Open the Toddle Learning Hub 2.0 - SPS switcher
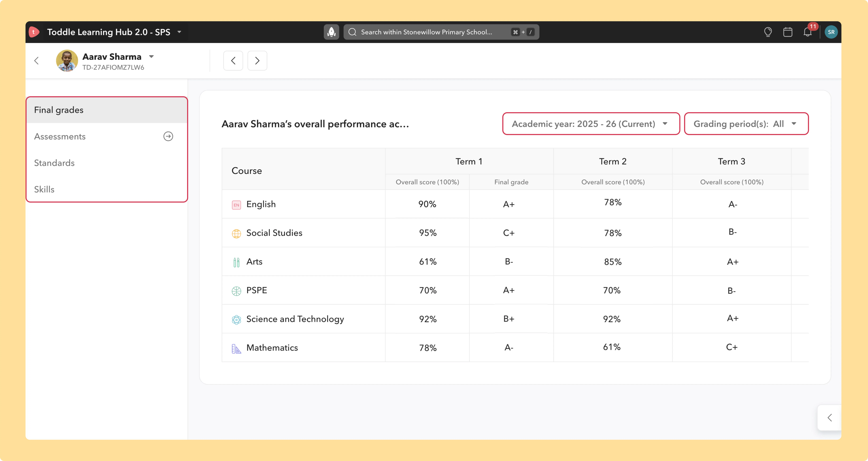Viewport: 868px width, 461px height. tap(114, 32)
